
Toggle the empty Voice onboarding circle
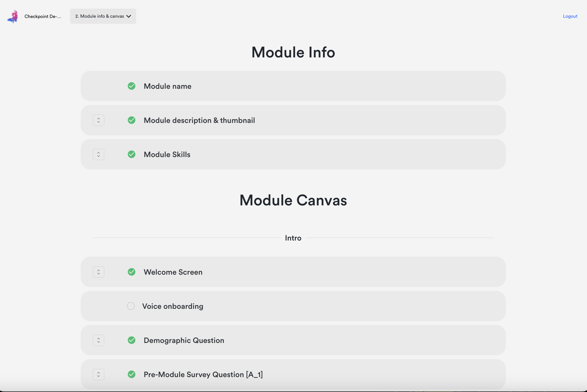click(x=131, y=306)
